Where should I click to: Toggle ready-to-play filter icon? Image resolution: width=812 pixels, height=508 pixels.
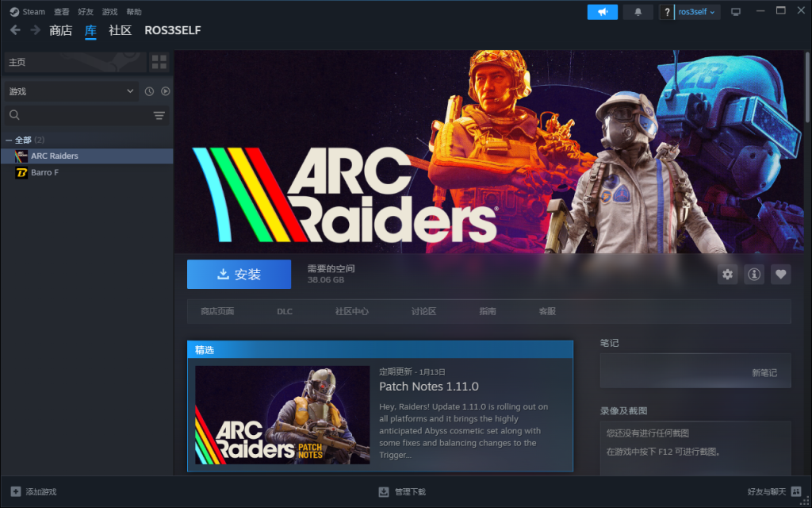click(x=166, y=91)
